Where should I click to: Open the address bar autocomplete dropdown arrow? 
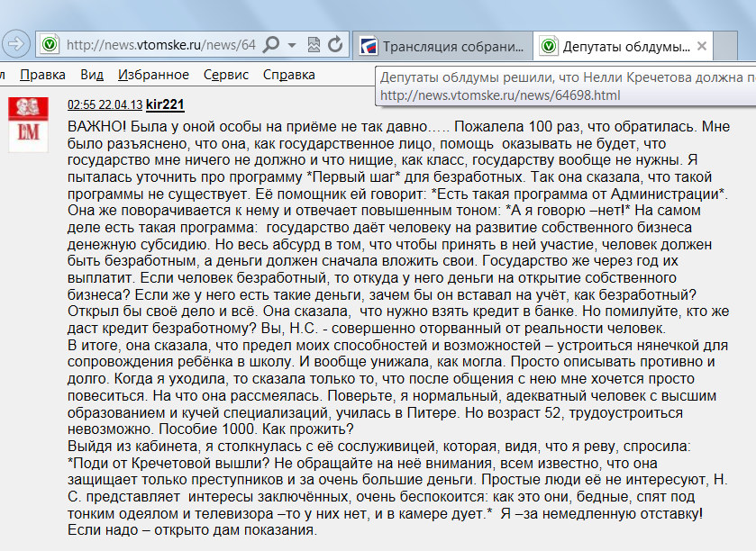click(292, 45)
